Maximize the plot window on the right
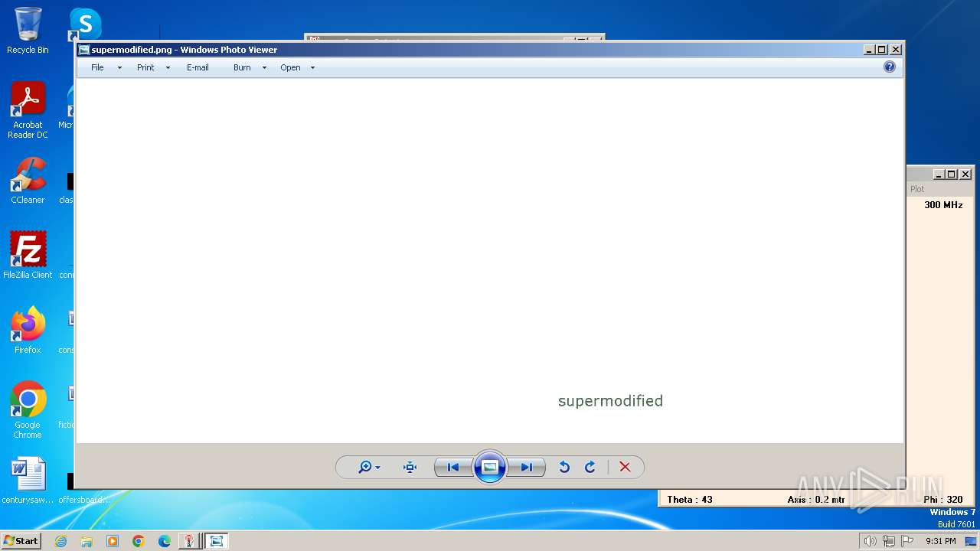This screenshot has height=551, width=980. pos(952,174)
